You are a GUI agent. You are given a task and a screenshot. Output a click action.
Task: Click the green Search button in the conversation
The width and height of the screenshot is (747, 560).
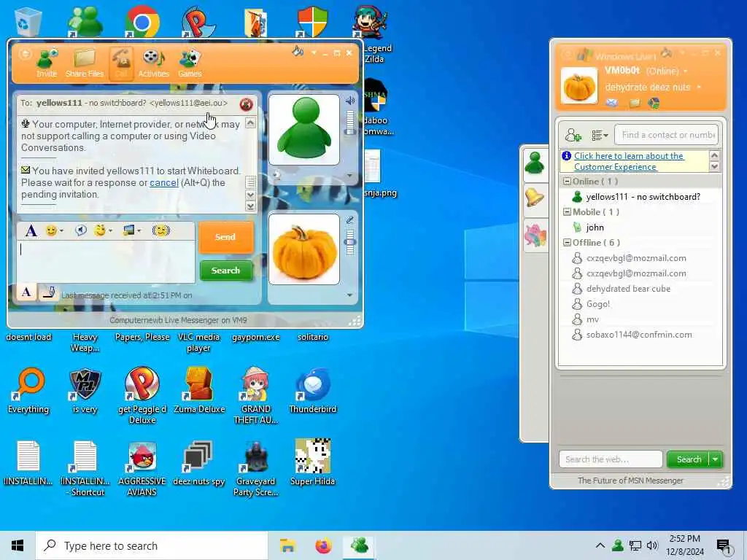point(226,271)
